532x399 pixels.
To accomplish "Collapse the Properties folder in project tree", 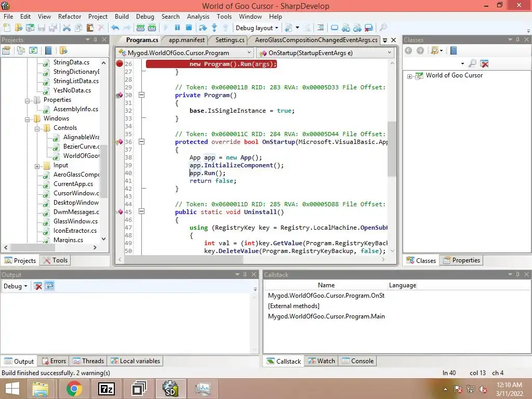I will (x=27, y=101).
